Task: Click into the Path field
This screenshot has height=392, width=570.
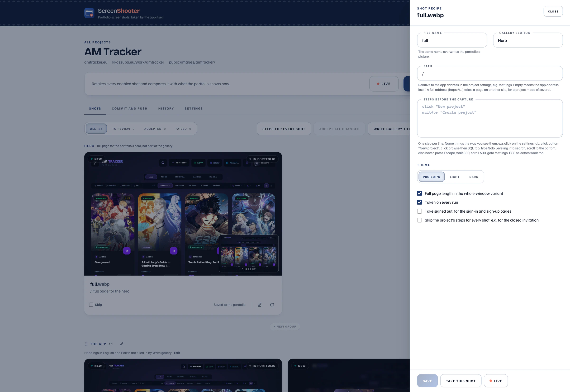Action: [x=490, y=74]
